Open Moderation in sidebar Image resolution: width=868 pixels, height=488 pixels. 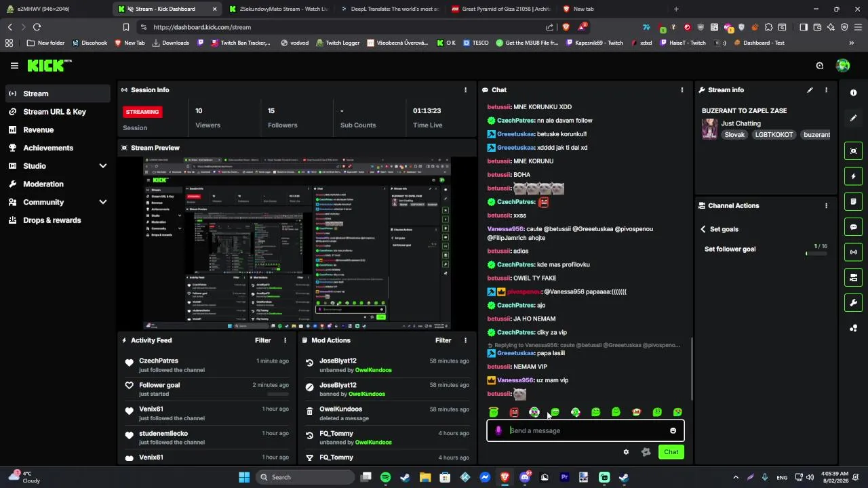tap(58, 184)
